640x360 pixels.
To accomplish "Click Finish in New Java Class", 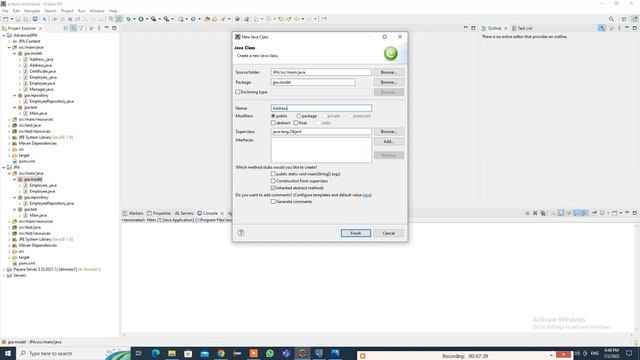I will [356, 233].
